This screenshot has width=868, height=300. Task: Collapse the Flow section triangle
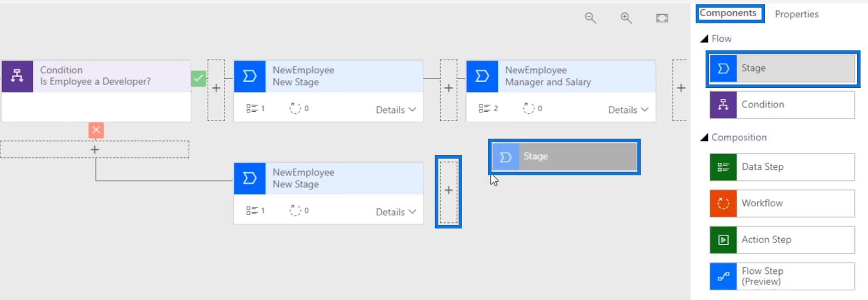tap(704, 39)
